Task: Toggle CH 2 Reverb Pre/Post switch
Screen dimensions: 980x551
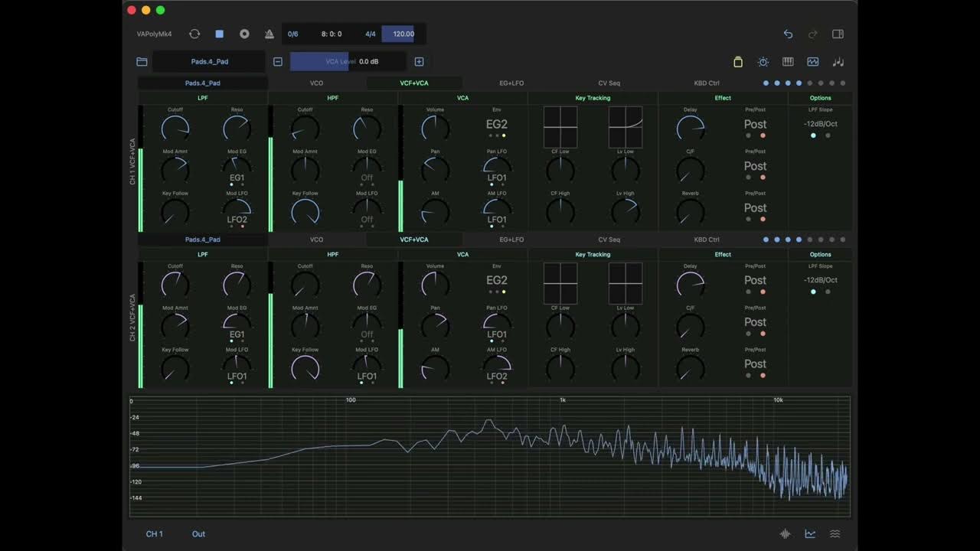Action: [x=755, y=364]
